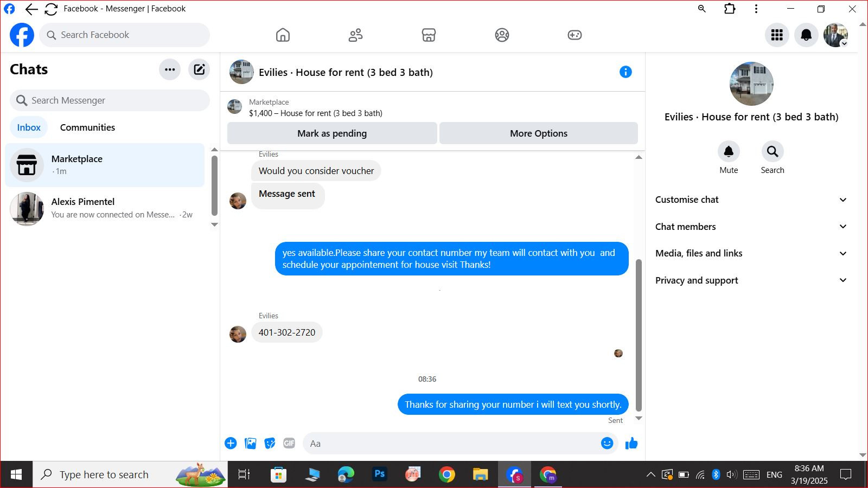Screen dimensions: 868x488
Task: Reload the page
Action: click(x=51, y=9)
